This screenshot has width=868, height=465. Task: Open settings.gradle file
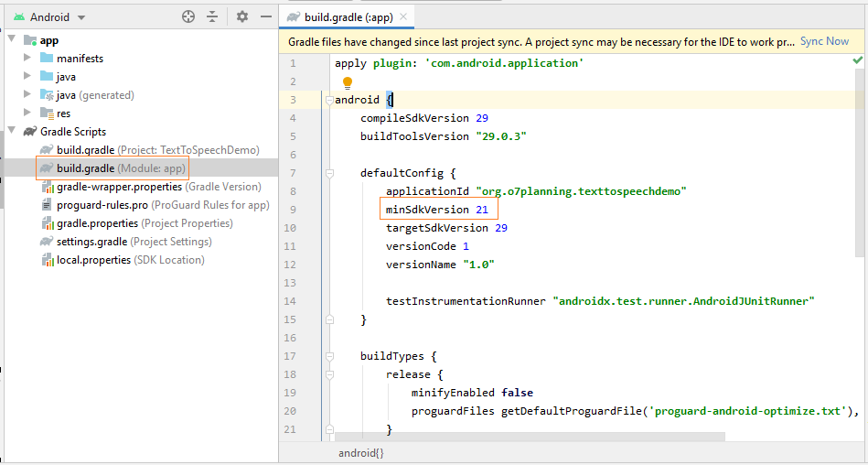[134, 241]
